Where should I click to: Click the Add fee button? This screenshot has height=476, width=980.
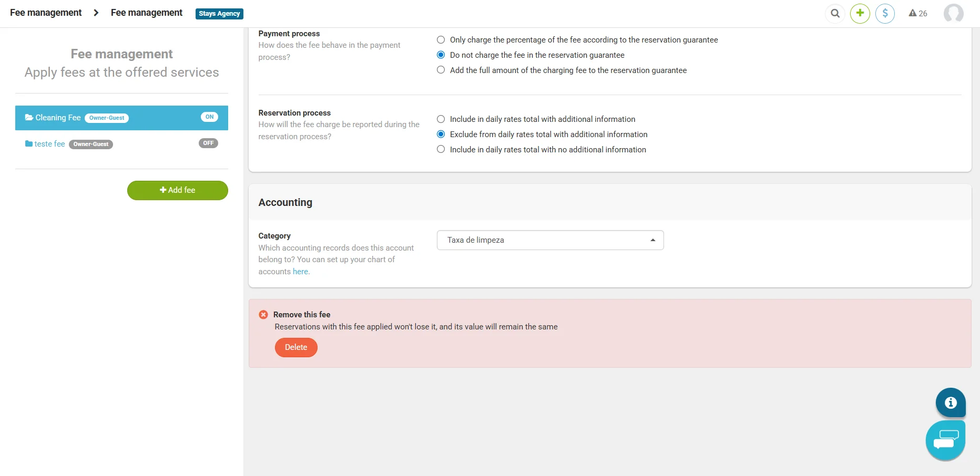(x=177, y=190)
